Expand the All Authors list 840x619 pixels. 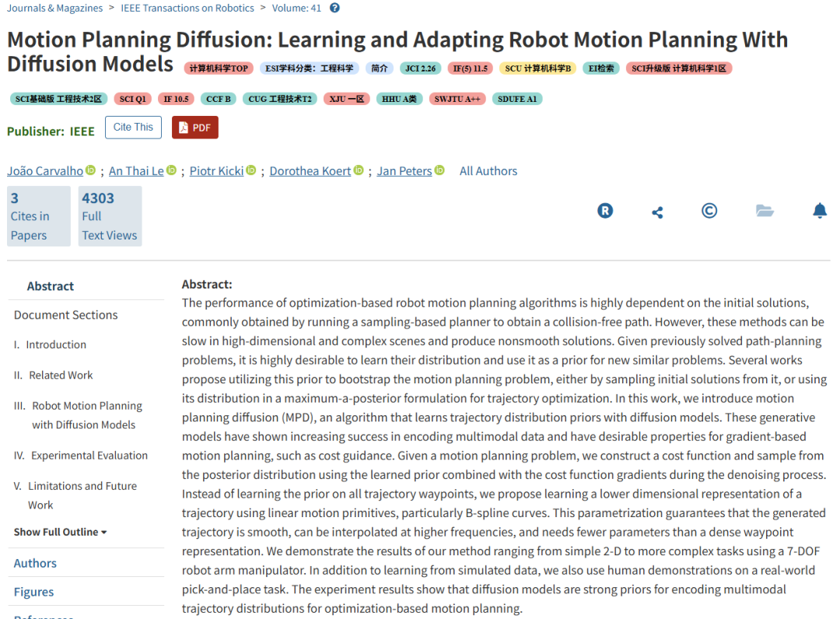pyautogui.click(x=488, y=171)
